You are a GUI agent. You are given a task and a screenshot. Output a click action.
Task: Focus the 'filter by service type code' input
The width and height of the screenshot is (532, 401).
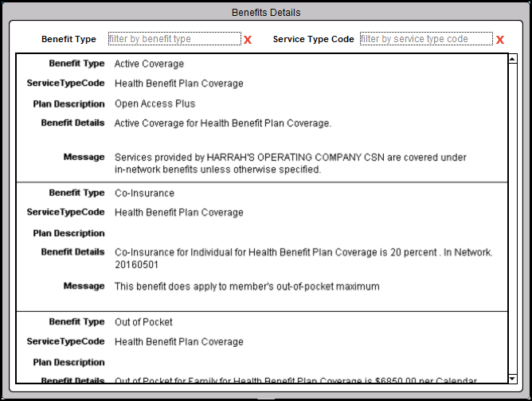(x=425, y=39)
